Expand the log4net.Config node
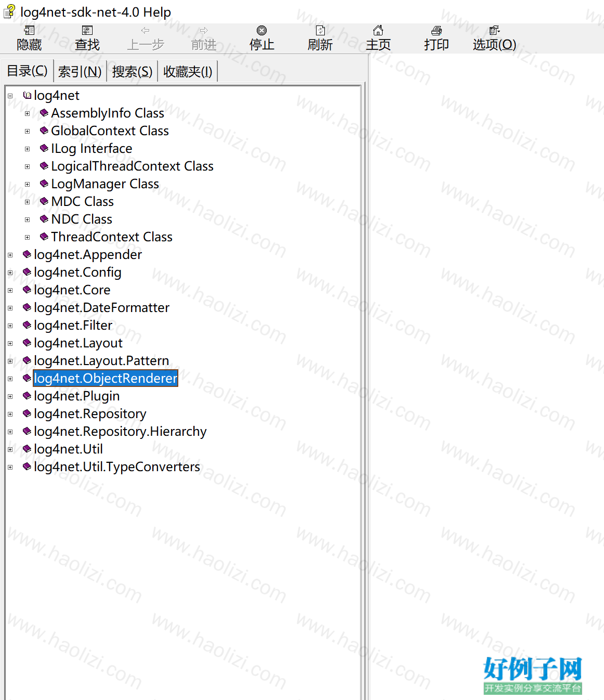This screenshot has height=700, width=604. [10, 273]
